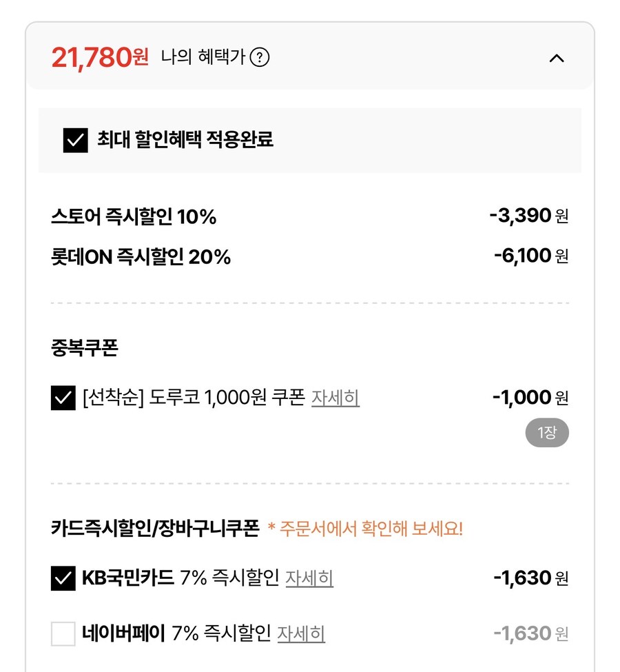Open 자세히 for KB국민카드 즉시할인
The height and width of the screenshot is (672, 620).
[309, 579]
